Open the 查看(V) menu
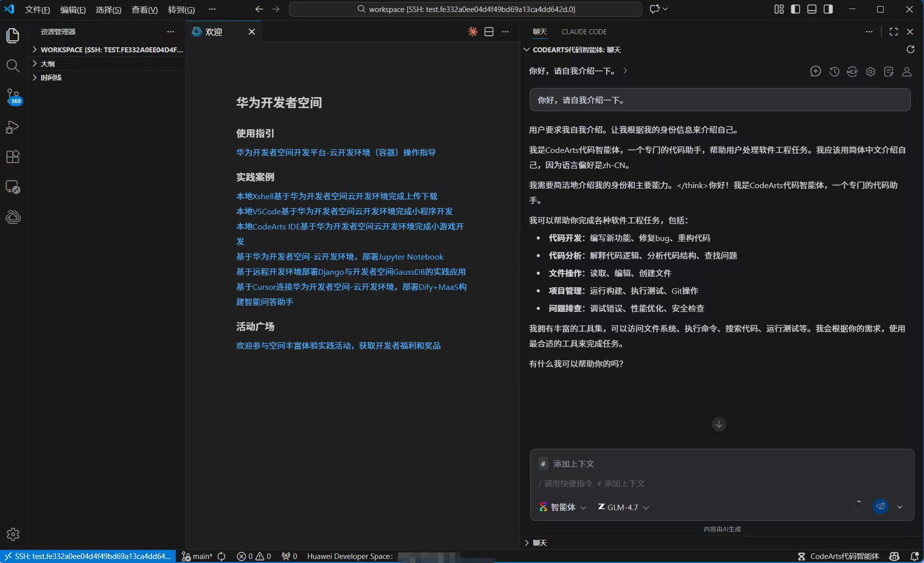Screen dimensions: 924x563 [145, 10]
